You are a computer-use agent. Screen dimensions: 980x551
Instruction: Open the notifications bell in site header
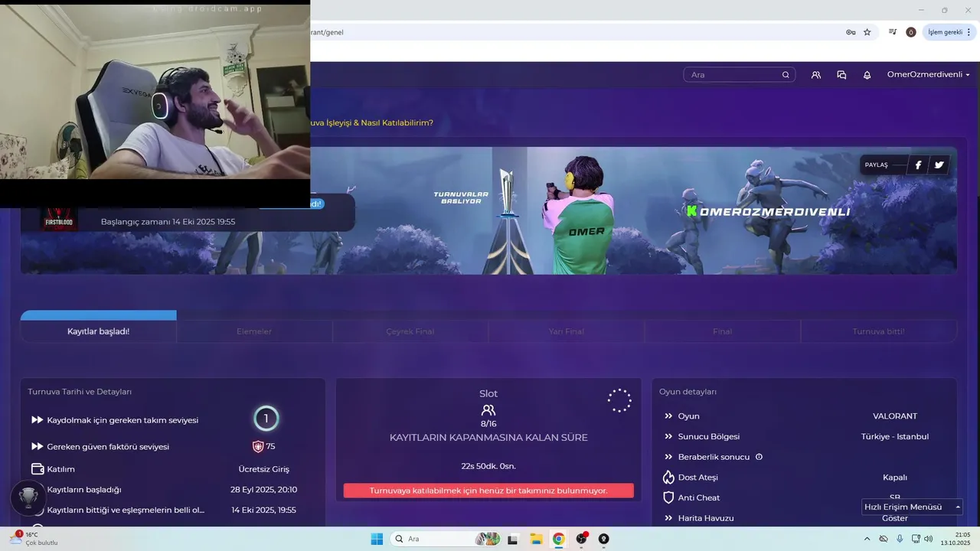(867, 75)
